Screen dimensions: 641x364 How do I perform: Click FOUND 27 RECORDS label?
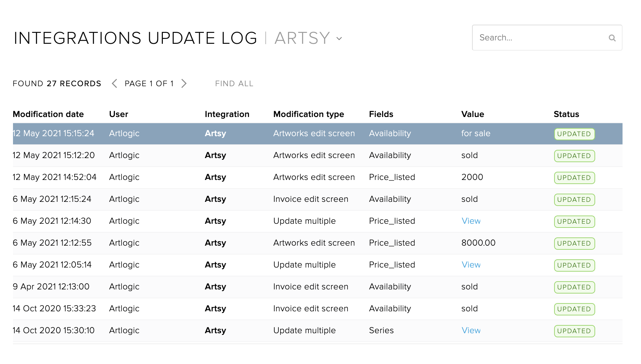57,83
